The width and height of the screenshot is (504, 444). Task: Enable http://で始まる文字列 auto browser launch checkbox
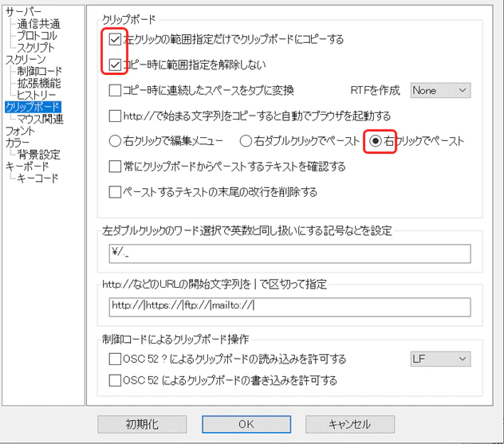115,116
